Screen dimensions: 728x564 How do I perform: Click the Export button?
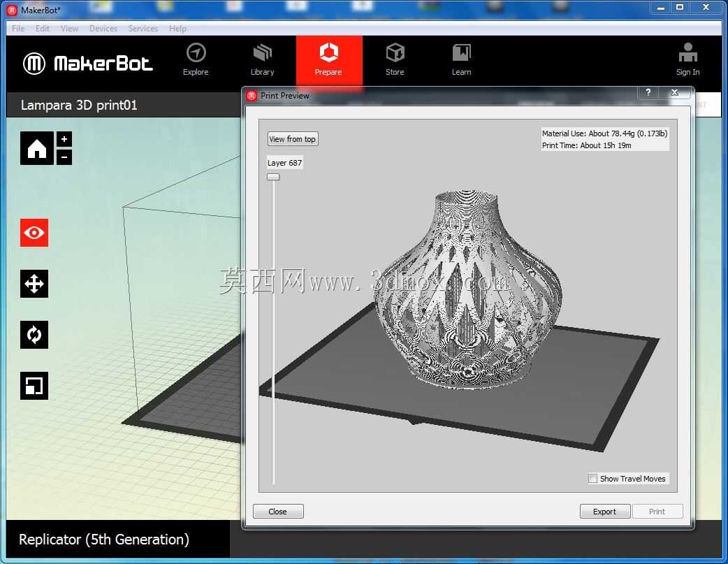coord(605,512)
